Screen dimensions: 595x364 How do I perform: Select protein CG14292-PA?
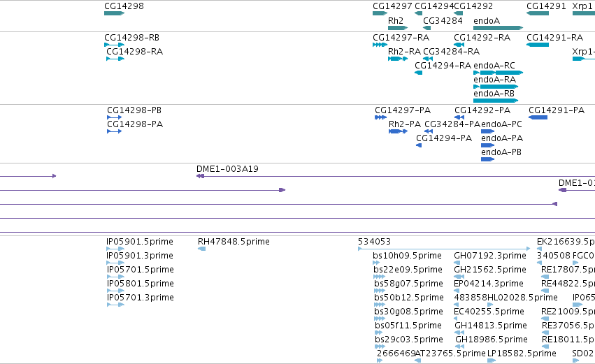(482, 110)
